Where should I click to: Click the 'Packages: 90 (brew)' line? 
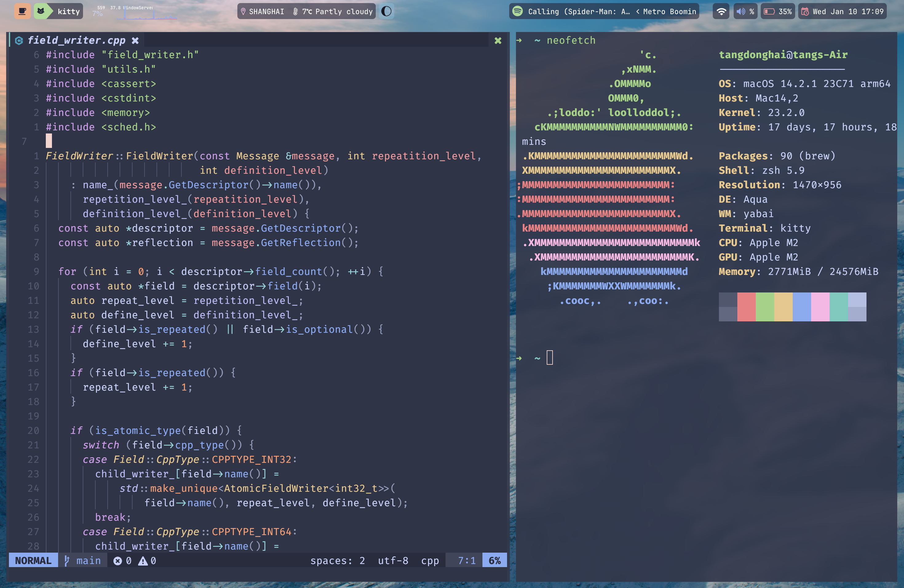777,156
